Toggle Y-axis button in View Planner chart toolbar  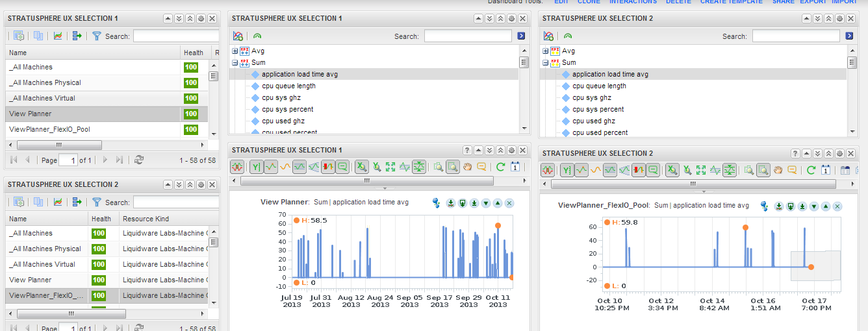256,167
